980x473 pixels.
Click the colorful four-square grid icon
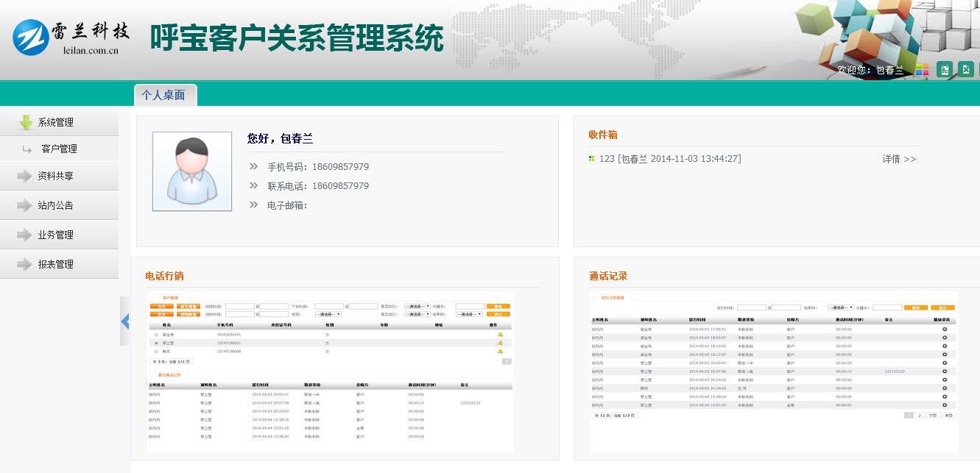(922, 70)
